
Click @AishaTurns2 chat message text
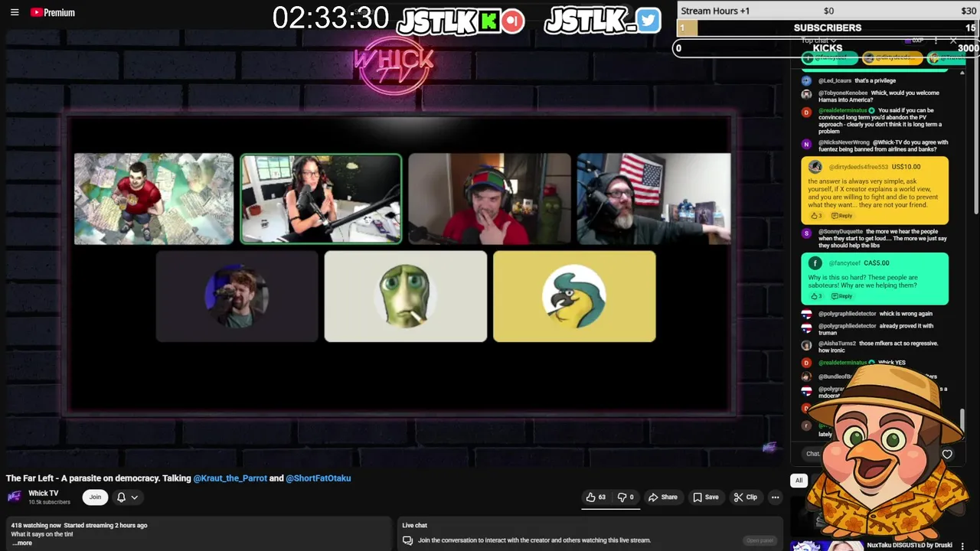(878, 347)
